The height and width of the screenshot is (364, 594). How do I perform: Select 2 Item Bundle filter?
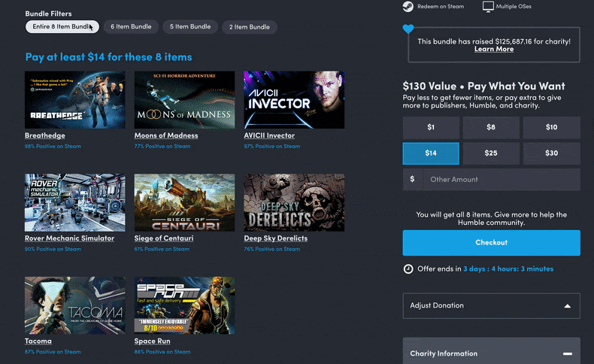[250, 27]
